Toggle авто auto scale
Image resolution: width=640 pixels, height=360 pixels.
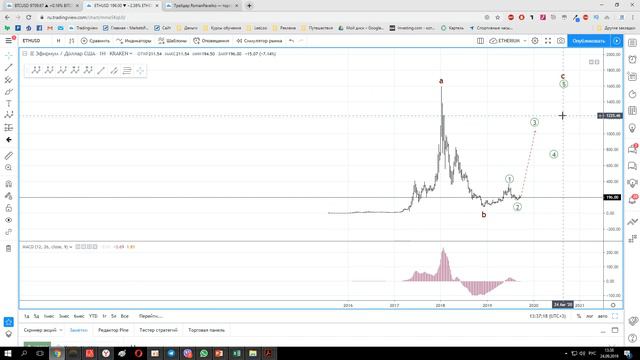pyautogui.click(x=602, y=316)
